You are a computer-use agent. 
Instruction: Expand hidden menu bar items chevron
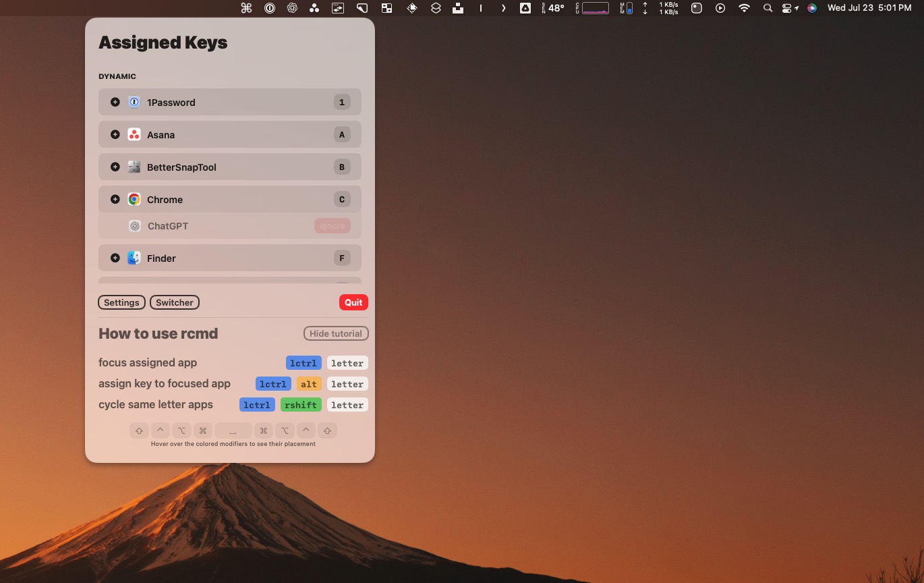pos(503,8)
